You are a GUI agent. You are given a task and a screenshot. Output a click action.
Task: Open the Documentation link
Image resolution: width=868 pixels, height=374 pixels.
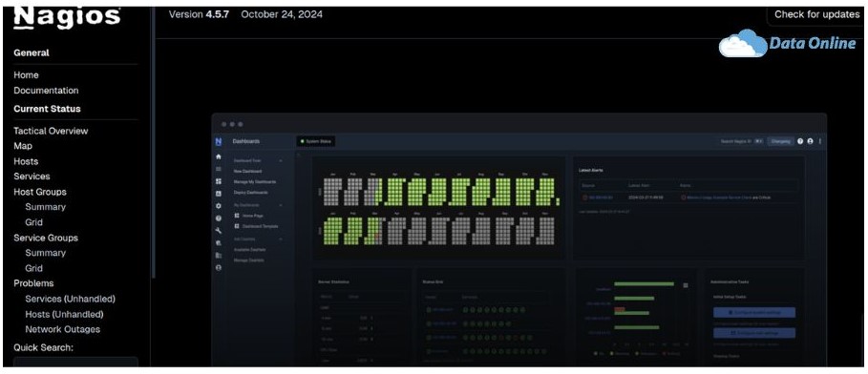(46, 91)
